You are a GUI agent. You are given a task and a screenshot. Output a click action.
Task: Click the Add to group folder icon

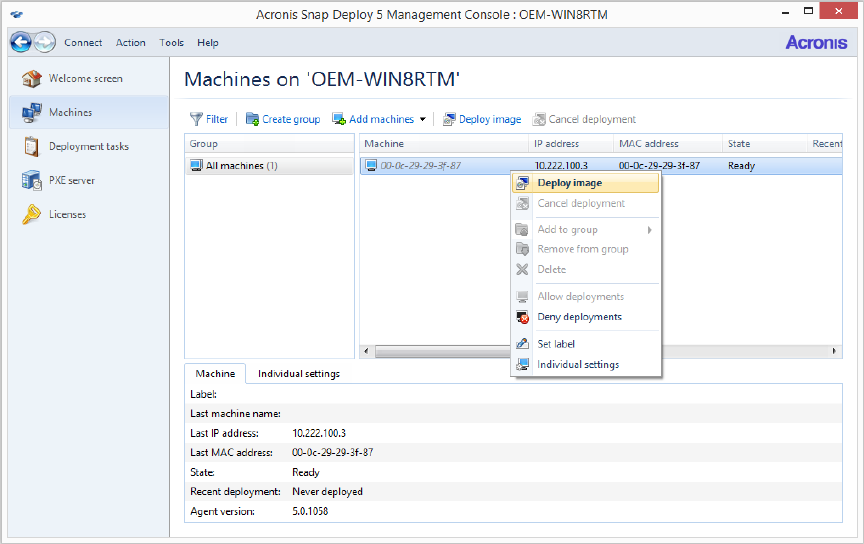point(522,229)
